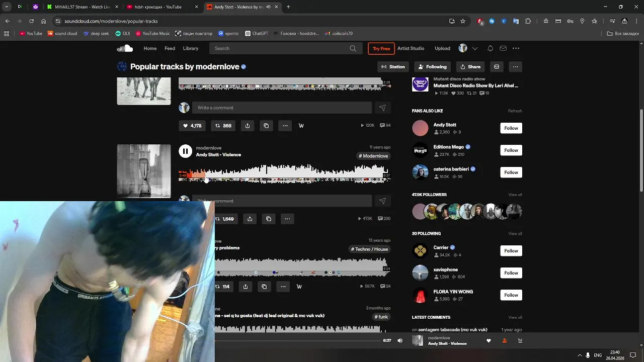Click the Share button for moderlove profile
The width and height of the screenshot is (644, 362).
[x=470, y=66]
